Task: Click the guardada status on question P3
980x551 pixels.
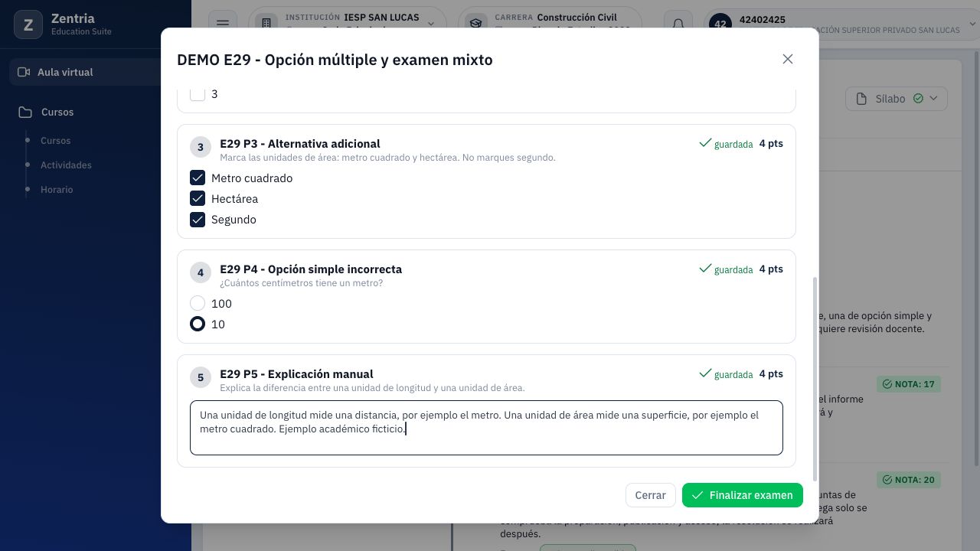Action: click(x=726, y=144)
